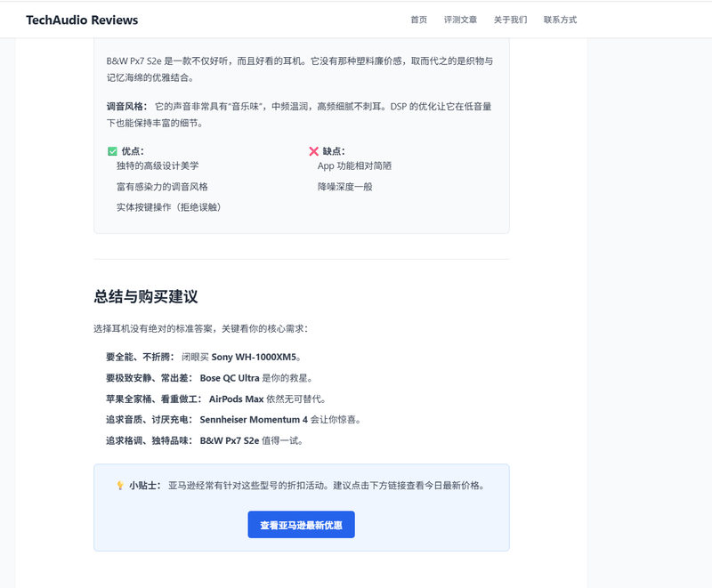Click the red cross icon next to 缺点

314,151
